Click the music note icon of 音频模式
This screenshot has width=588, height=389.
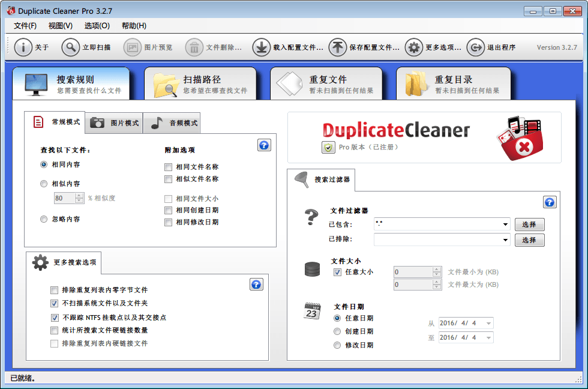157,122
